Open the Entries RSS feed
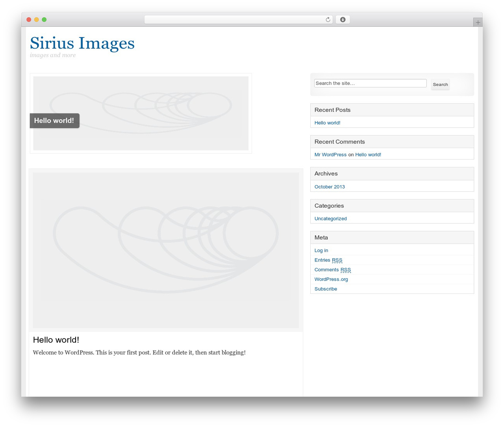 point(328,260)
